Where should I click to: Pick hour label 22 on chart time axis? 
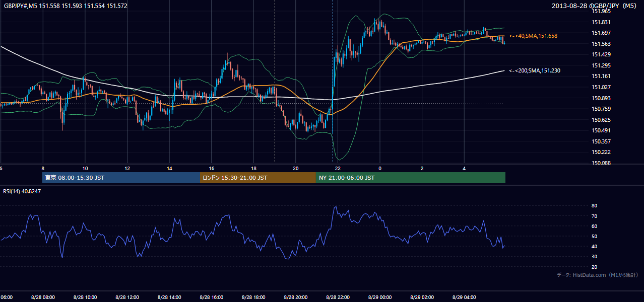(x=338, y=168)
